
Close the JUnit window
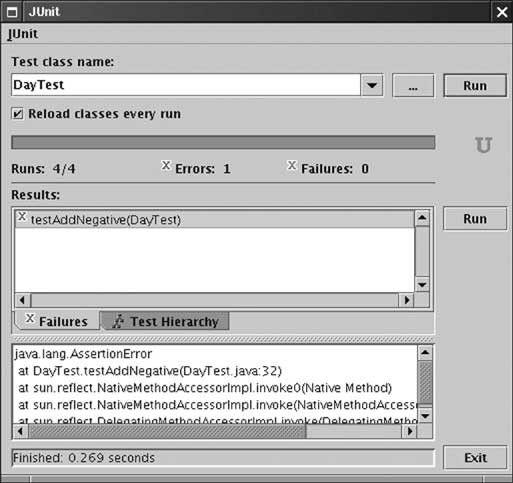click(x=502, y=12)
